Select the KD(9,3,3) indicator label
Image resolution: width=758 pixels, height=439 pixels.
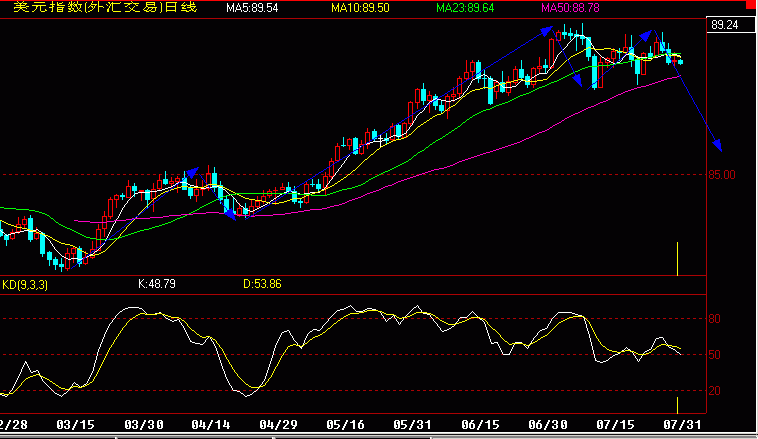pyautogui.click(x=25, y=285)
